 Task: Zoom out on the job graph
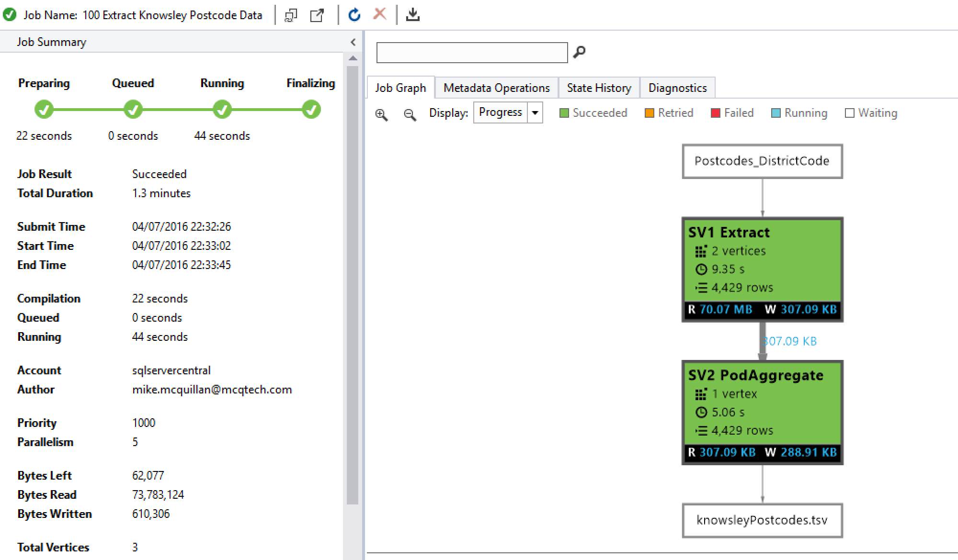[410, 114]
